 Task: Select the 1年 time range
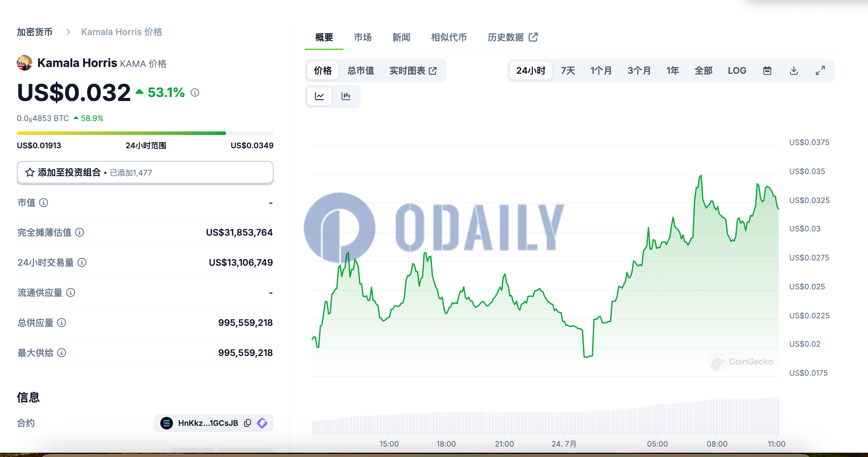(673, 71)
